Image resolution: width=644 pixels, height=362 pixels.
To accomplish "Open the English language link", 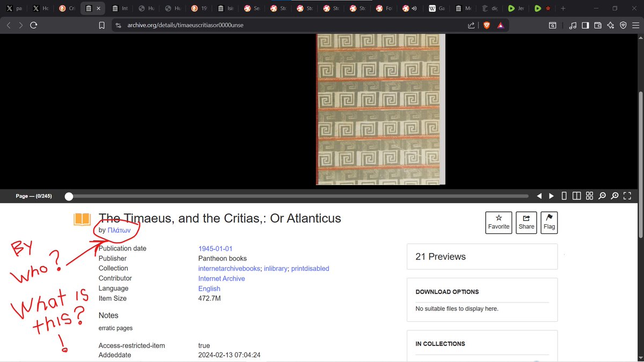I will click(209, 289).
